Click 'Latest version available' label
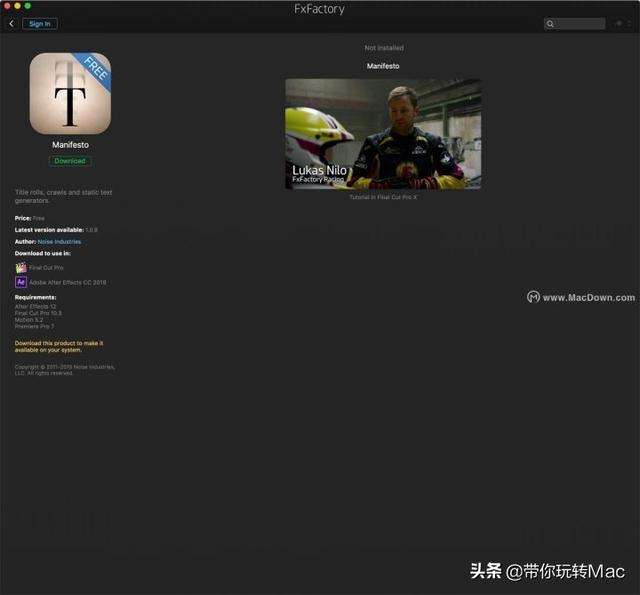The width and height of the screenshot is (640, 595). point(49,230)
